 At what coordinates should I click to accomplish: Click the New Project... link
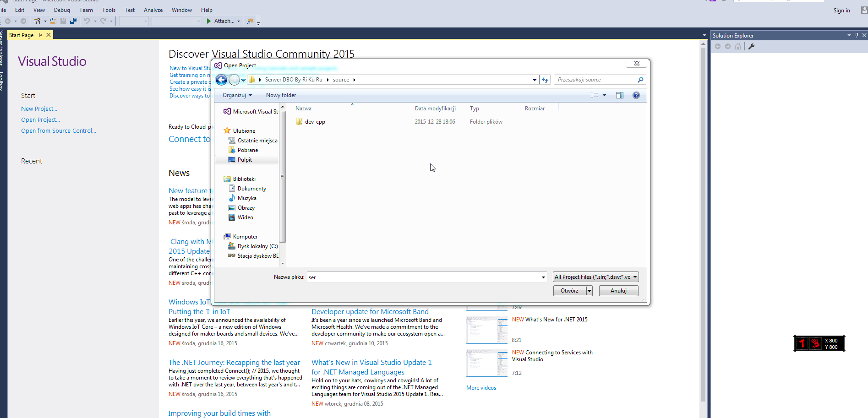pyautogui.click(x=39, y=109)
